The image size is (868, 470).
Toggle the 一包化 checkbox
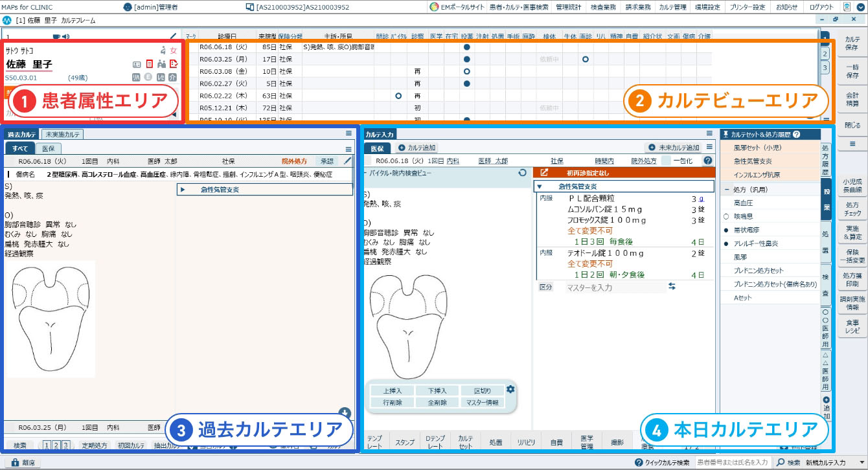(665, 161)
